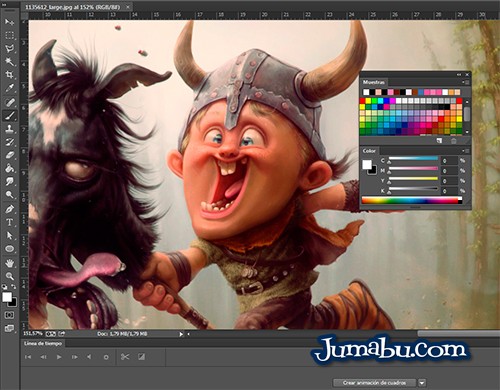The width and height of the screenshot is (500, 390).
Task: Select the Type tool
Action: point(9,222)
